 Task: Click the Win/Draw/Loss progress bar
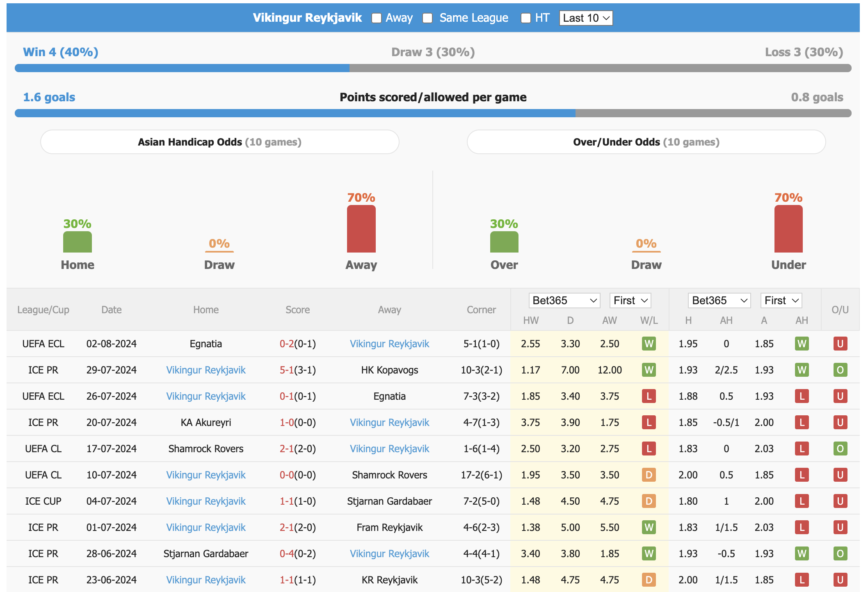pos(433,68)
